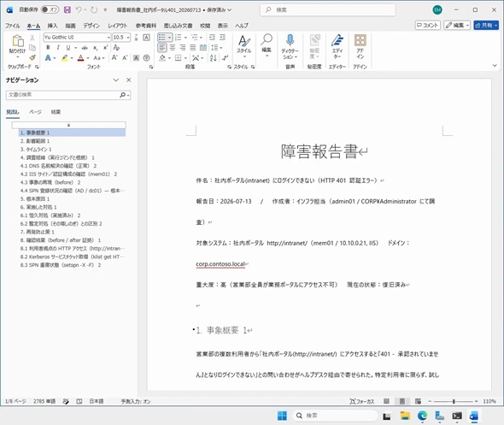Open the Editing mode dropdown
The image size is (504, 425).
point(457,25)
